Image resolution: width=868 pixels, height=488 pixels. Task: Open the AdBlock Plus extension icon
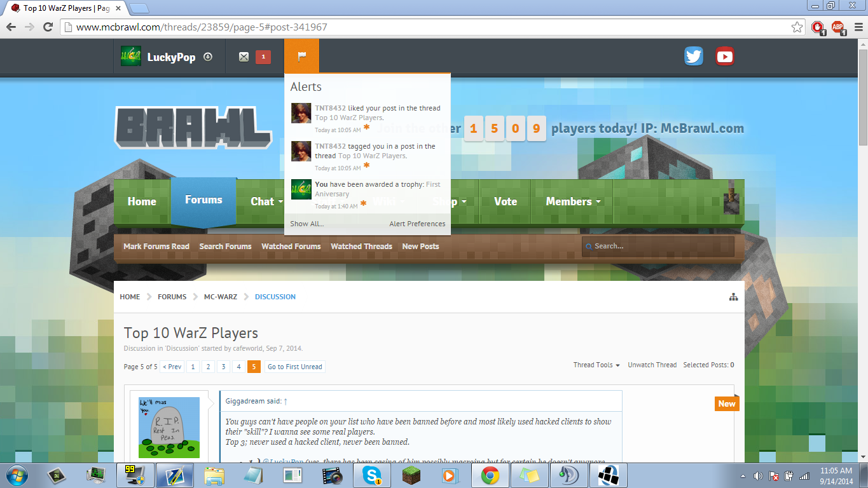point(838,27)
